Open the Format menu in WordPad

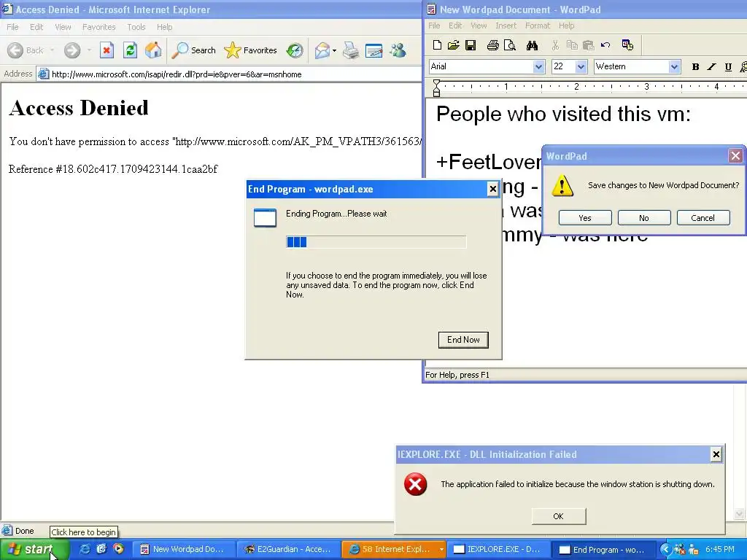click(538, 26)
